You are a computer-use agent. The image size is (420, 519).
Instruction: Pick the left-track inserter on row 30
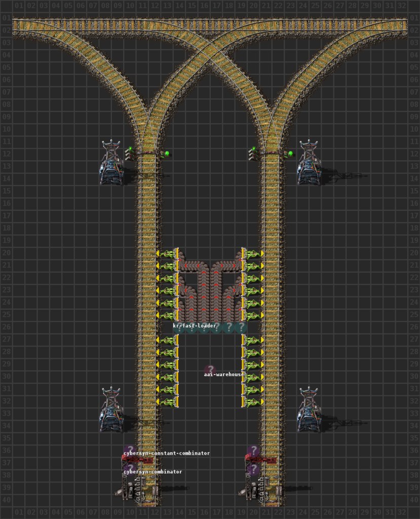(167, 377)
